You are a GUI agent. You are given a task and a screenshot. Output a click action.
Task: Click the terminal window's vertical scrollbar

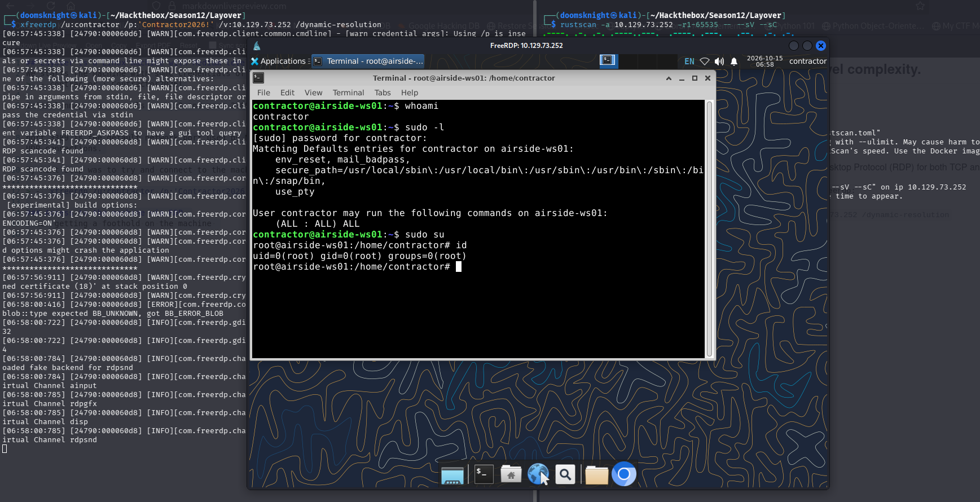click(709, 229)
